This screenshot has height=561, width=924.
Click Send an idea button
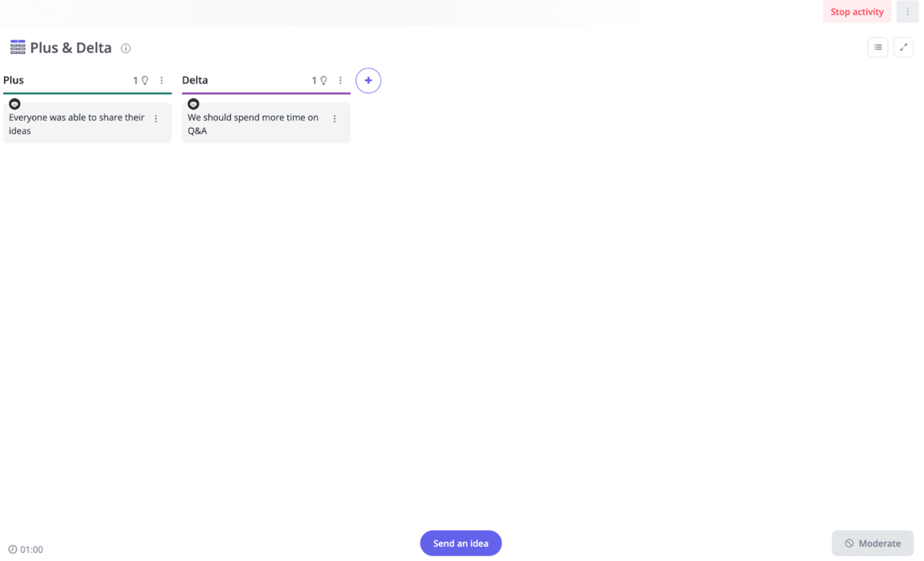click(461, 543)
